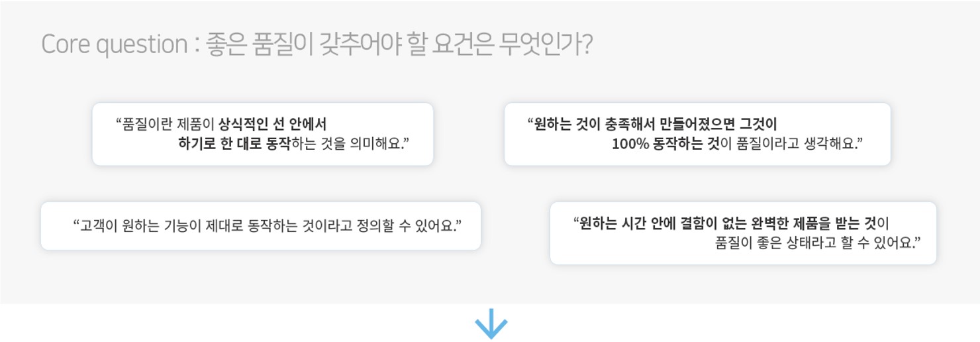The width and height of the screenshot is (980, 342).
Task: Click the bold phrase "상식적인 선 안에서"
Action: [x=273, y=124]
